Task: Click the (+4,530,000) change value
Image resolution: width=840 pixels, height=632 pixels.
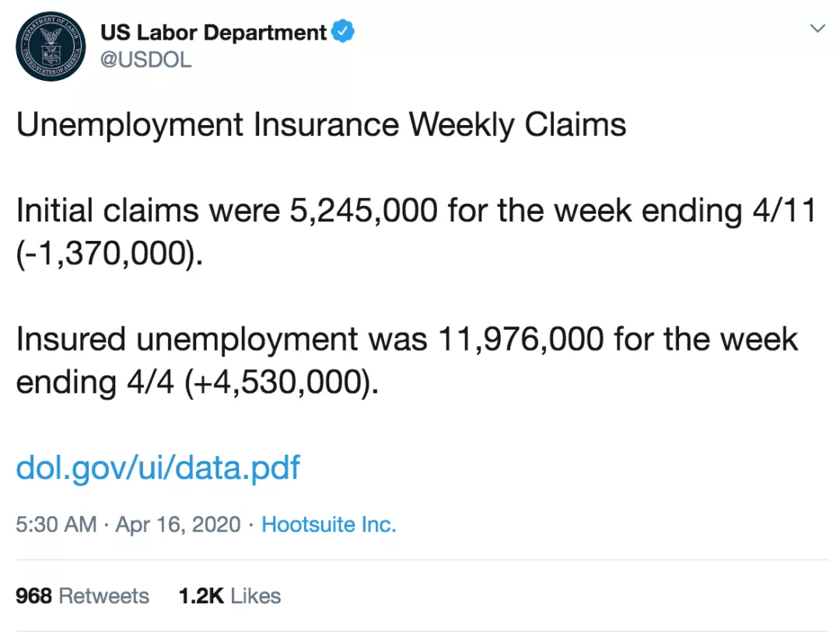Action: 282,382
